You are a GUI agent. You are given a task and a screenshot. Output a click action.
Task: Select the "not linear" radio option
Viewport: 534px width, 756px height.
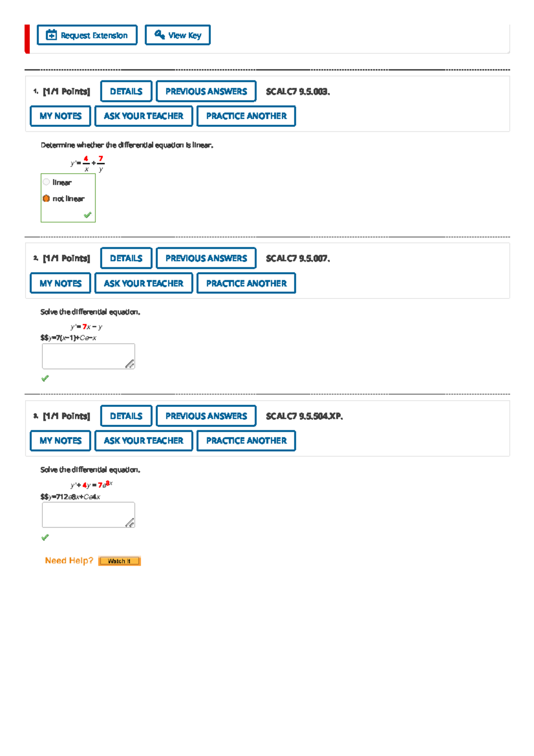point(46,199)
